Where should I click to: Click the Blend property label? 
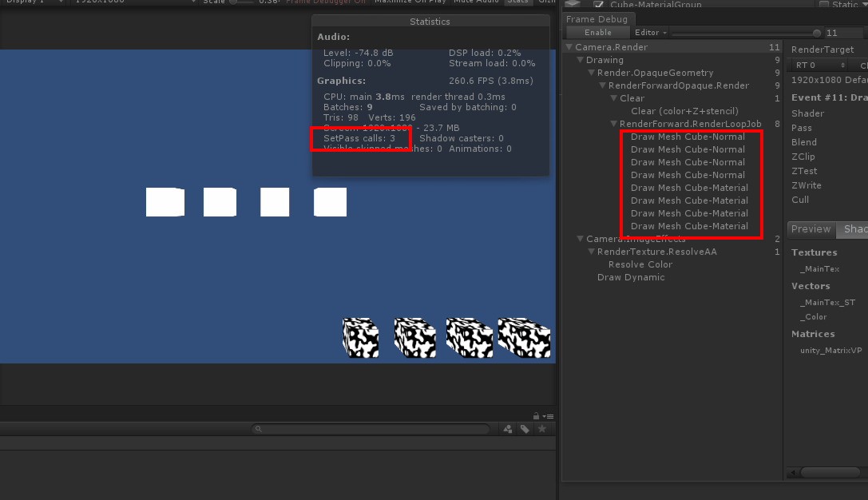point(804,141)
